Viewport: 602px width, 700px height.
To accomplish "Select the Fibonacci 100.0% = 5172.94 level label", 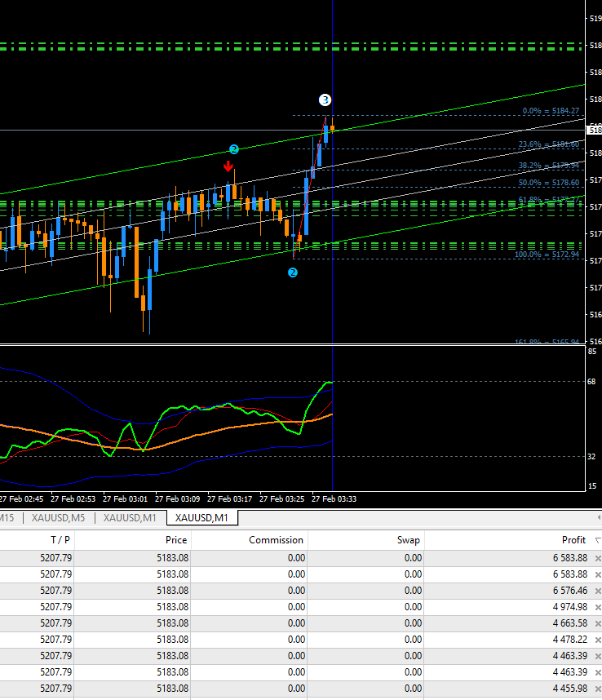I will 547,255.
